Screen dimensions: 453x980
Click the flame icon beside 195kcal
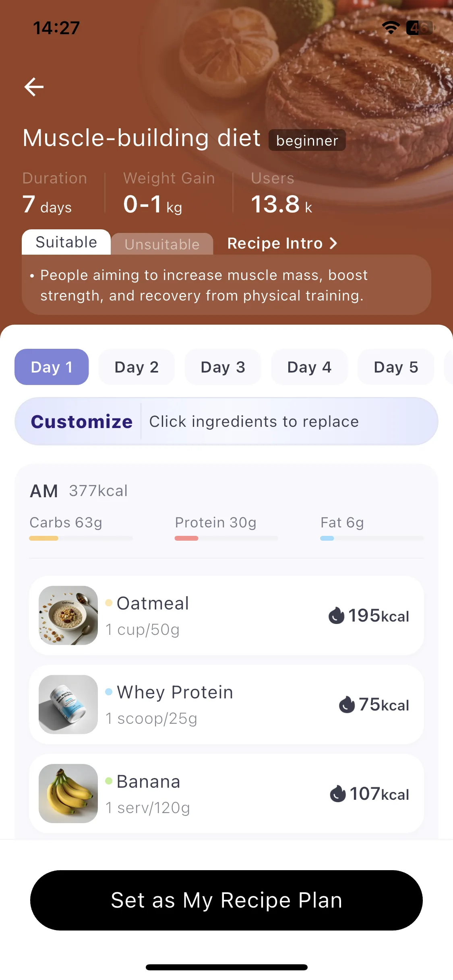[336, 616]
